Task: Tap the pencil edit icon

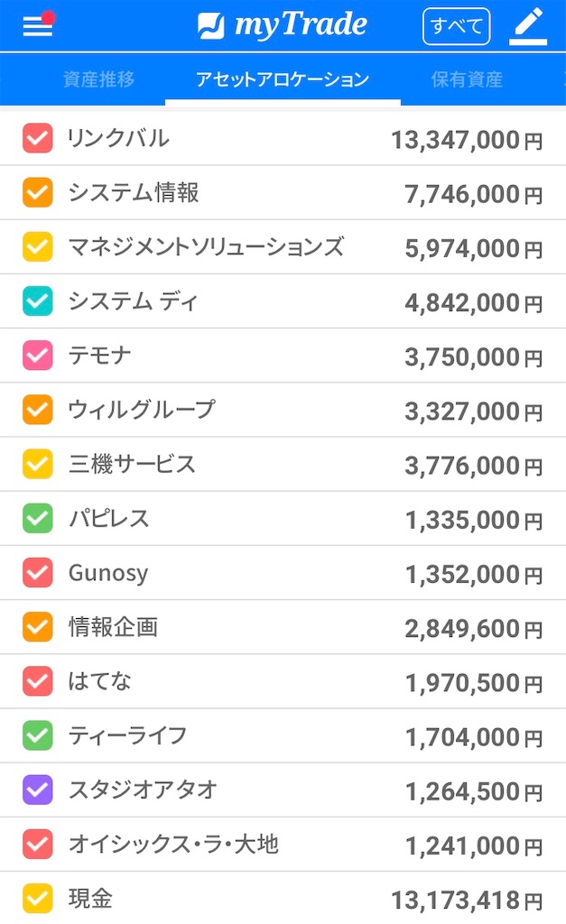Action: [528, 26]
